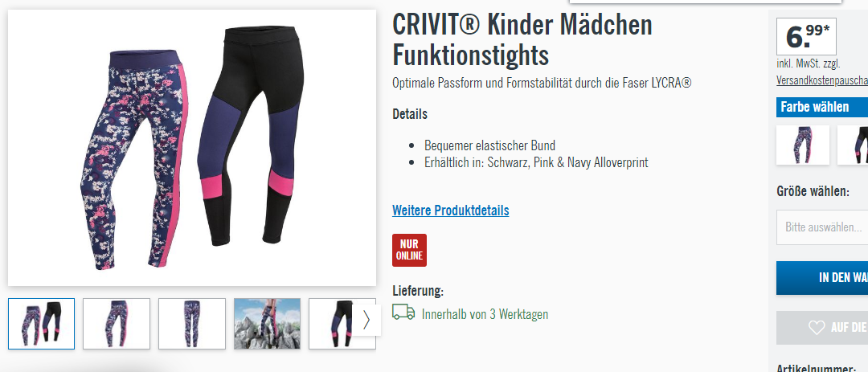Viewport: 868px width, 372px height.
Task: Select third thumbnail of floral tights front
Action: (191, 324)
